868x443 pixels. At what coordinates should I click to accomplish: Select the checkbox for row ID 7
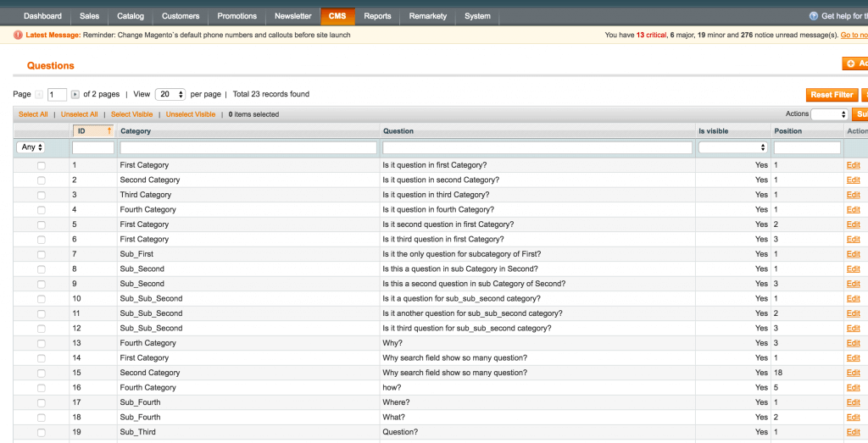coord(42,255)
